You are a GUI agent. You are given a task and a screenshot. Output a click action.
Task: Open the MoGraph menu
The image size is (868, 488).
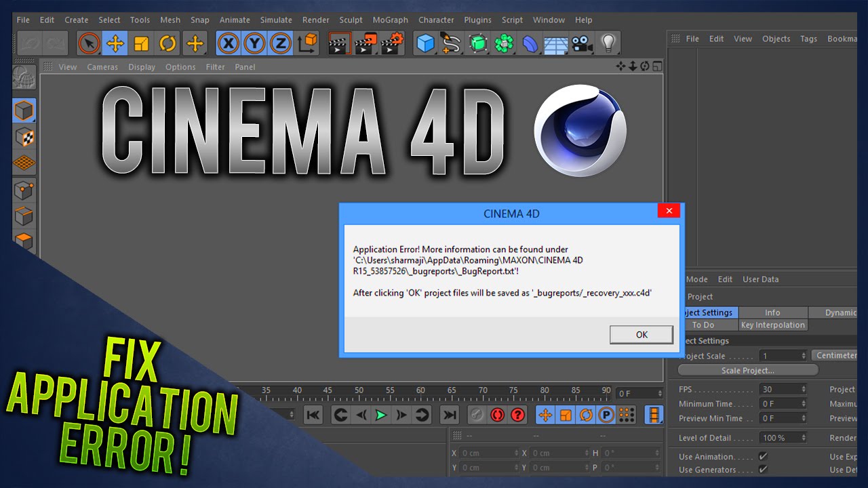pyautogui.click(x=391, y=20)
